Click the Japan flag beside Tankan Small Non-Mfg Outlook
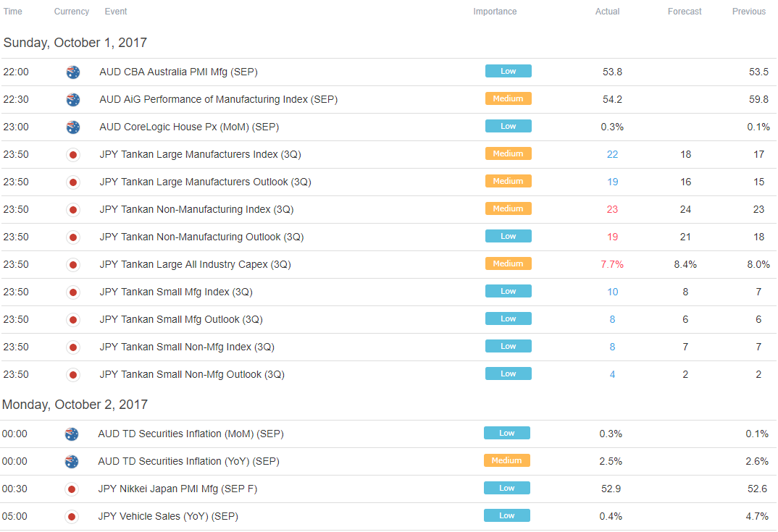Screen dimensions: 778x532 73,375
